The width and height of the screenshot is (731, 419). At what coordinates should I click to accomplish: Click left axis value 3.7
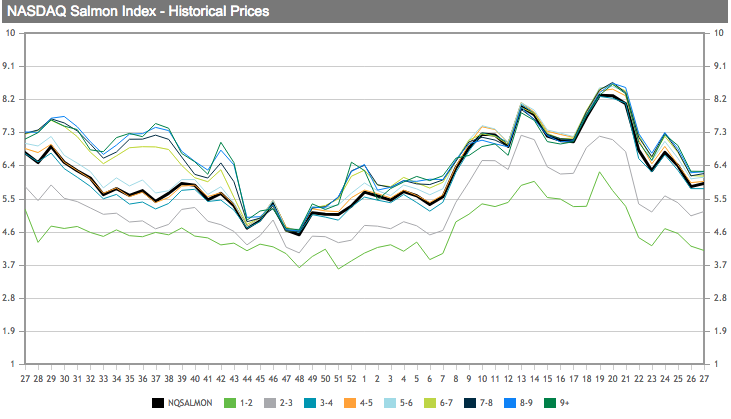8,265
